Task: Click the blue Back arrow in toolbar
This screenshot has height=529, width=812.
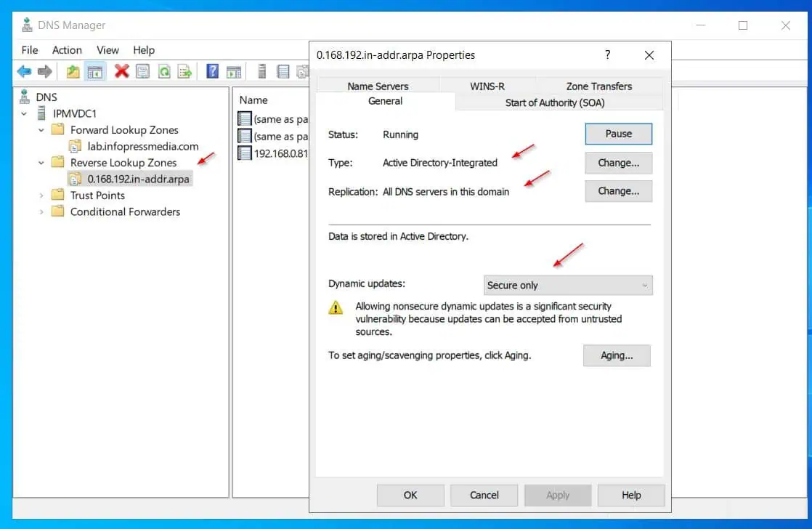Action: 25,71
